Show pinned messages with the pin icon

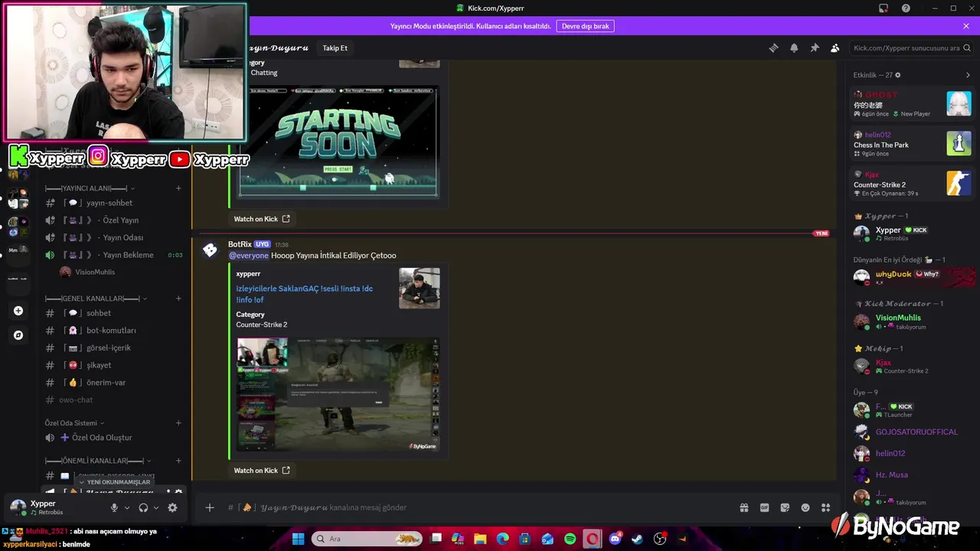point(815,48)
